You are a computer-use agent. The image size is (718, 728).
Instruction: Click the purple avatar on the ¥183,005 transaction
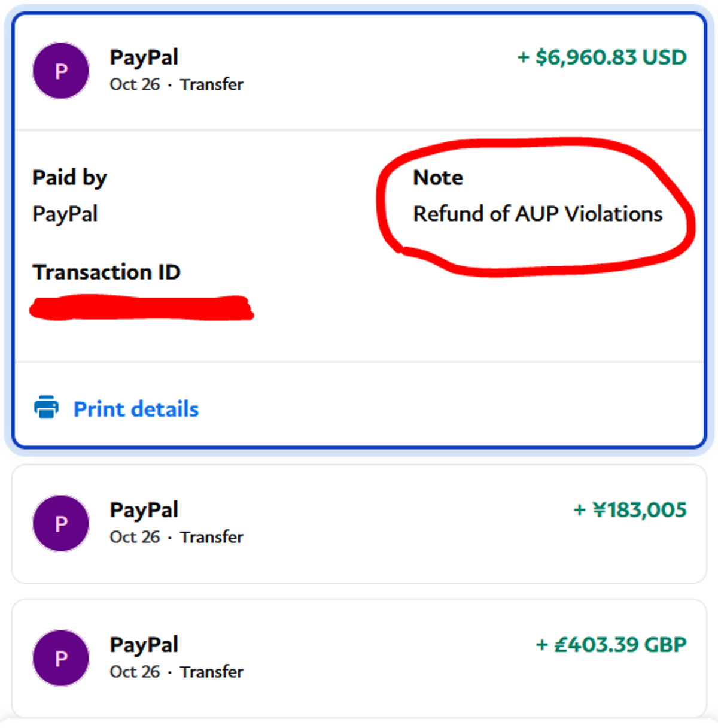click(x=61, y=524)
